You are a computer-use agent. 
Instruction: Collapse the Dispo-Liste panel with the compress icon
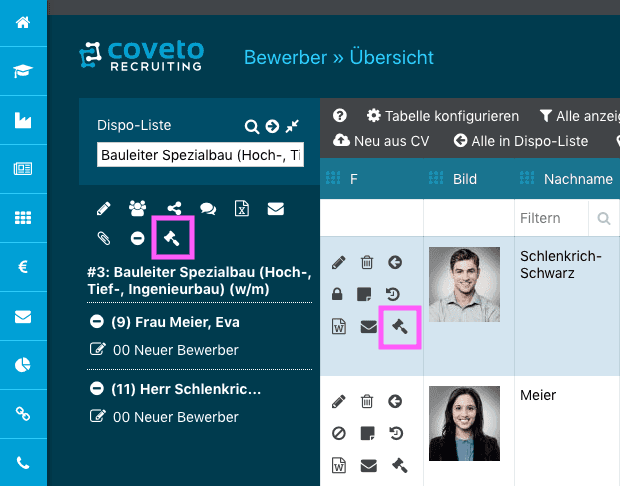coord(293,126)
